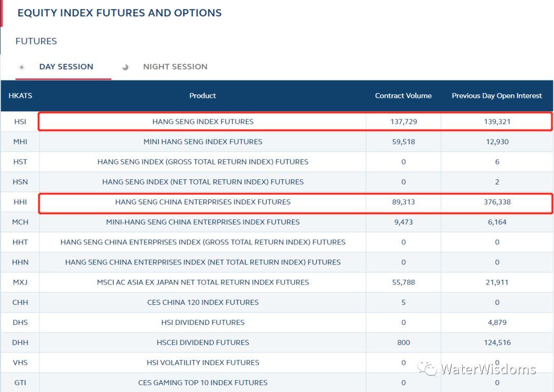Viewport: 554px width, 392px height.
Task: Select the Contract Volume column header
Action: click(x=403, y=96)
